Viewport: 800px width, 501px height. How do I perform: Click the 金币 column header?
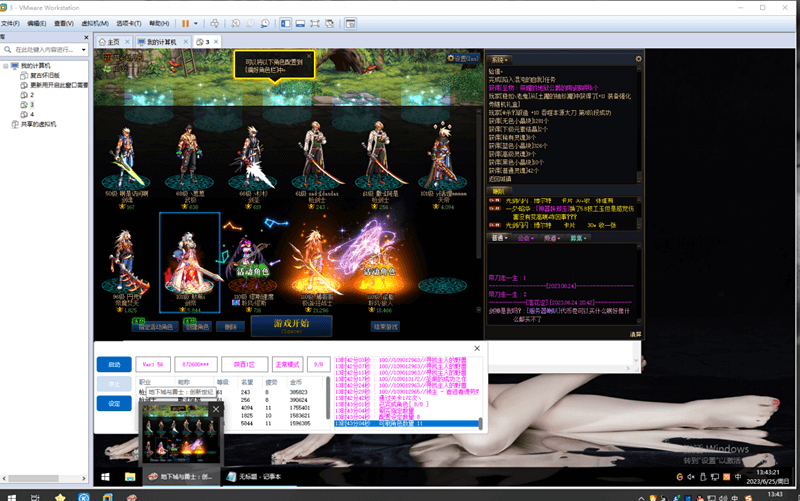(x=296, y=382)
